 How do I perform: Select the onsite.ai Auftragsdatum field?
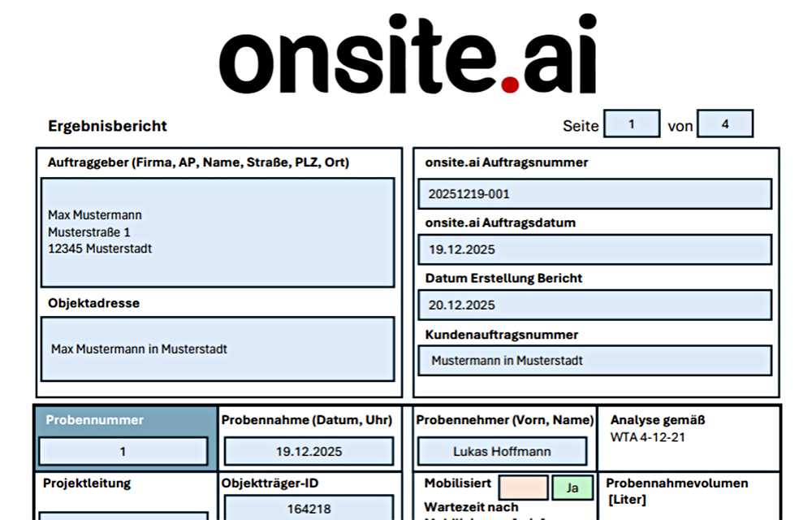(594, 249)
